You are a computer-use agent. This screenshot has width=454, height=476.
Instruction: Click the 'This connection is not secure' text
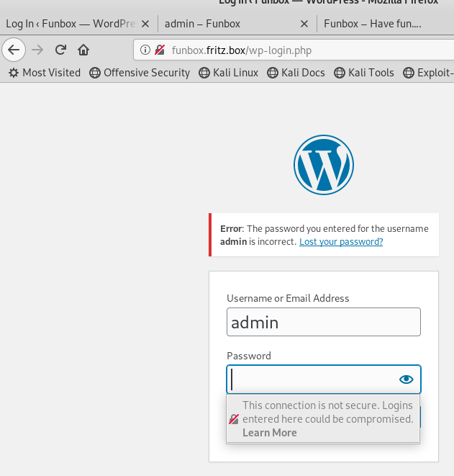pos(328,412)
